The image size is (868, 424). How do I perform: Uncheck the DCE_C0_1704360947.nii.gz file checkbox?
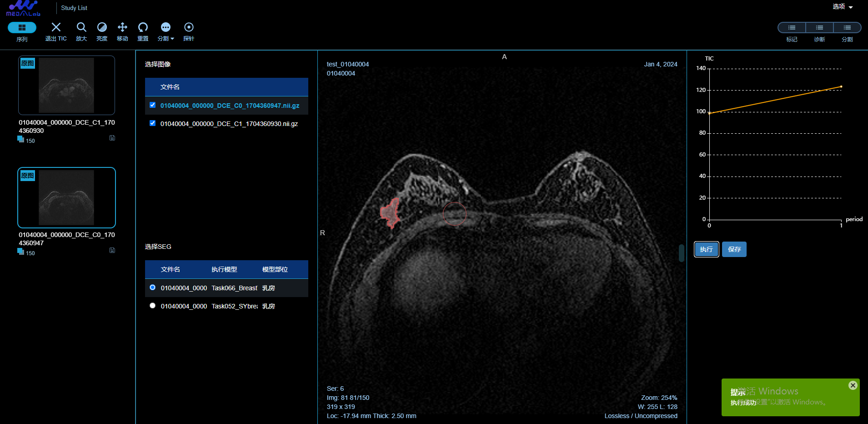pyautogui.click(x=152, y=105)
